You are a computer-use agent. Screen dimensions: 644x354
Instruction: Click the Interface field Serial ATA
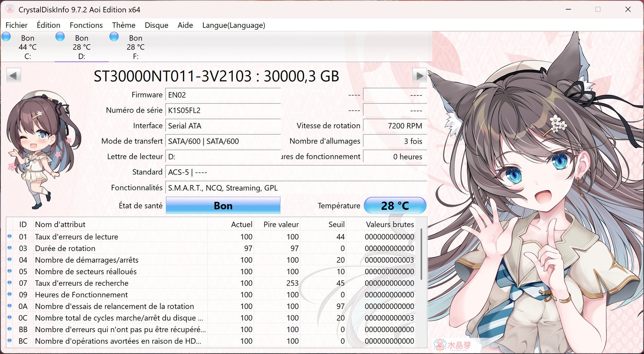tap(223, 126)
